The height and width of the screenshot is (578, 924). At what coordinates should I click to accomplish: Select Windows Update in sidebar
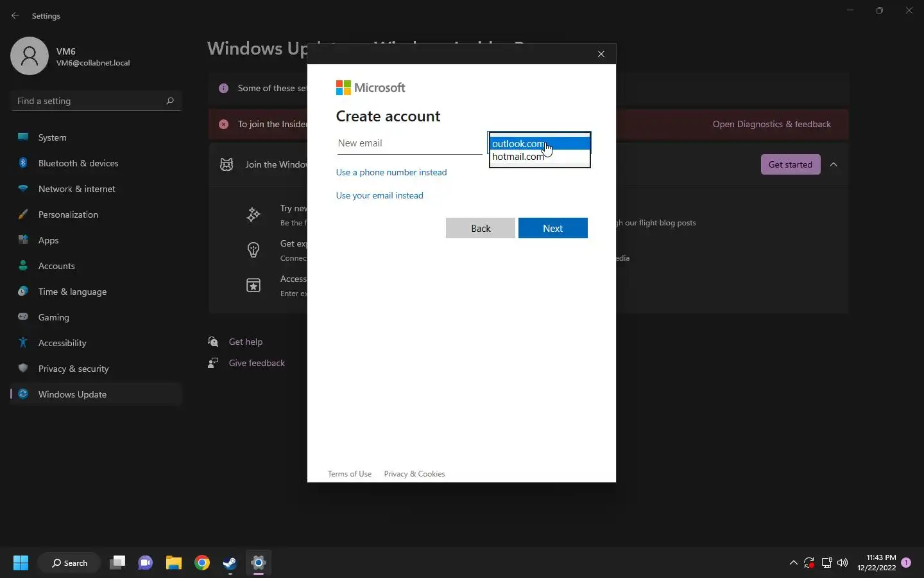[x=96, y=394]
